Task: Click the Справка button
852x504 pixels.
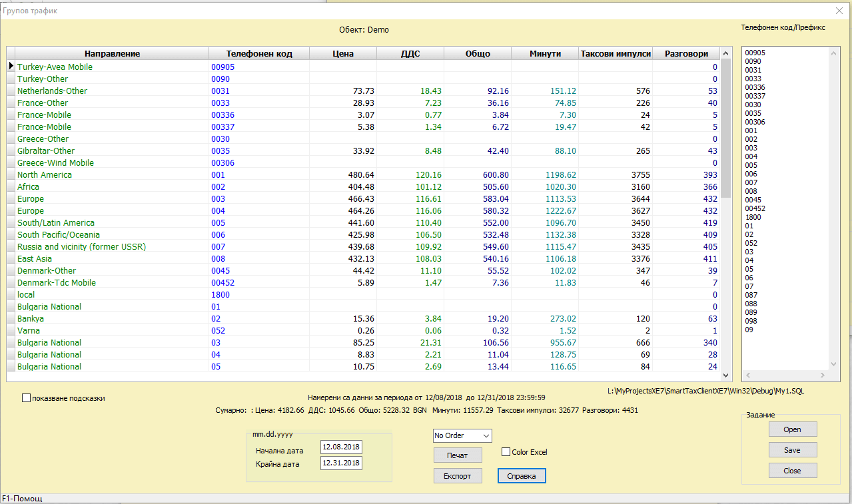Action: point(522,476)
